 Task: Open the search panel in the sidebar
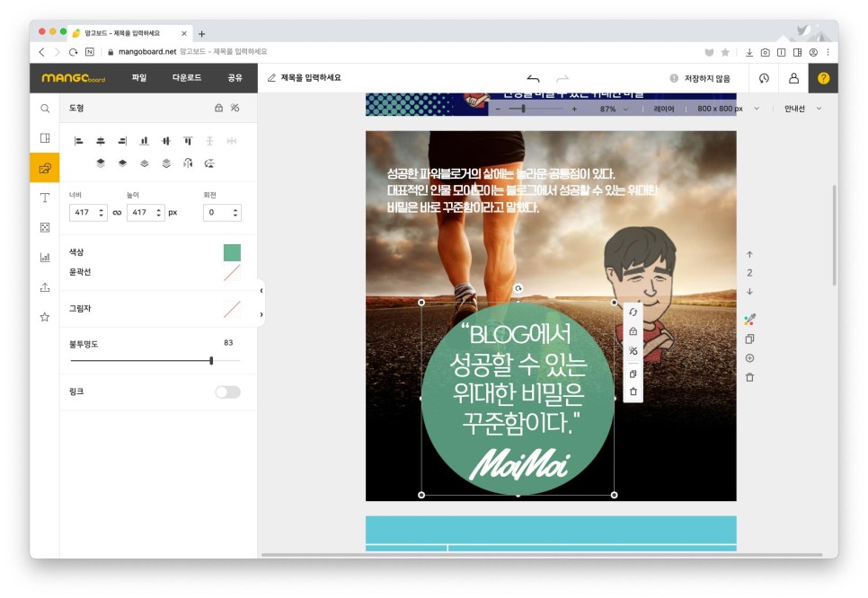point(44,108)
